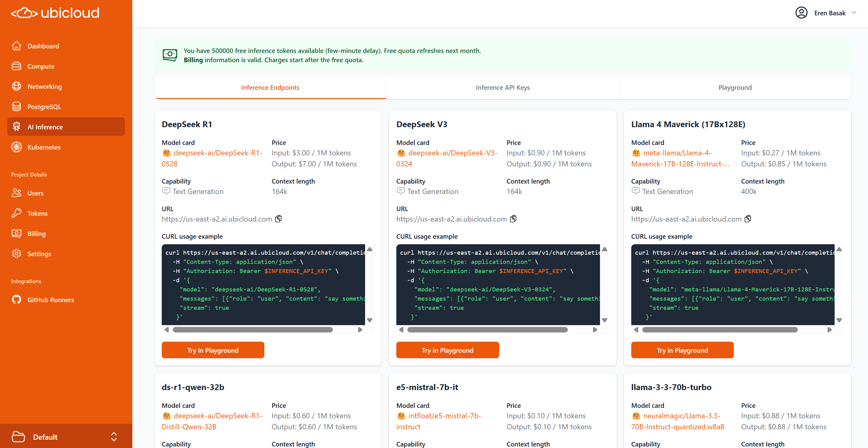Click the Networking globe icon
The image size is (868, 448).
[16, 86]
